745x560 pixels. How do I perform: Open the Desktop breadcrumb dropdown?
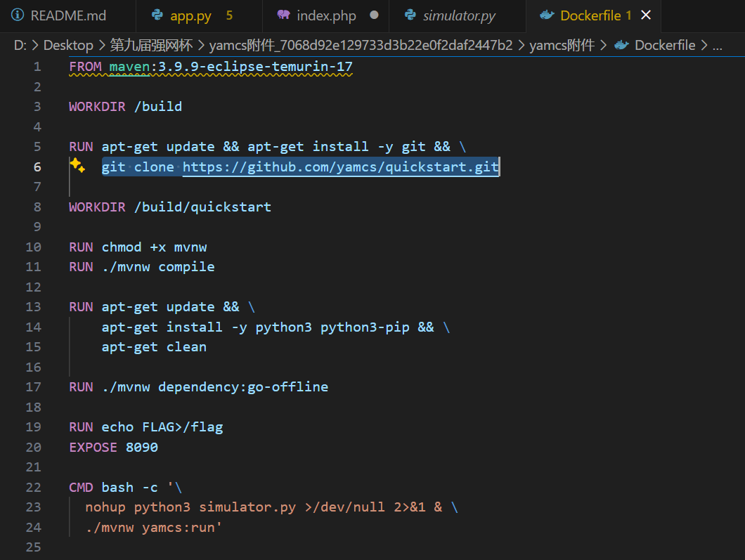click(68, 46)
